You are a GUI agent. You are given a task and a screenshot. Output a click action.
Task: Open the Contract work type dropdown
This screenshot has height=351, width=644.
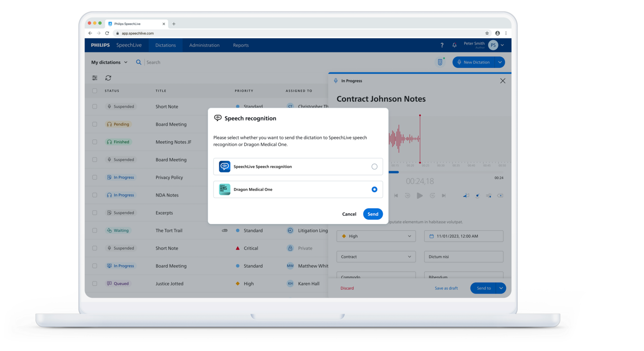click(x=376, y=257)
